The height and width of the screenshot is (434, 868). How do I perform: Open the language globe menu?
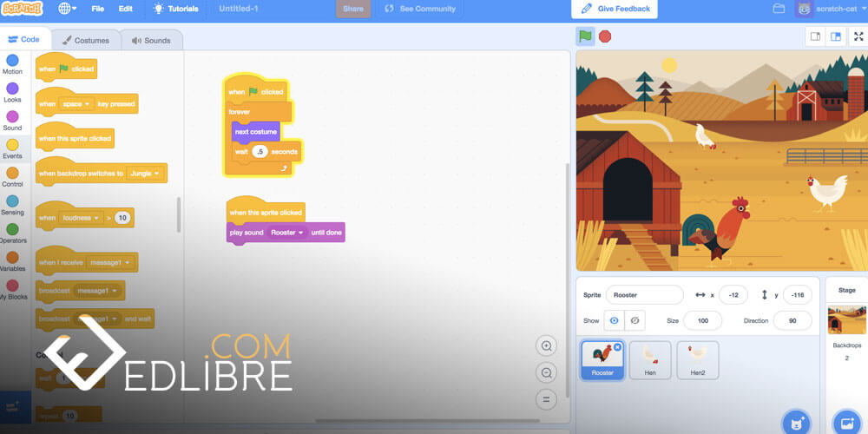point(68,9)
